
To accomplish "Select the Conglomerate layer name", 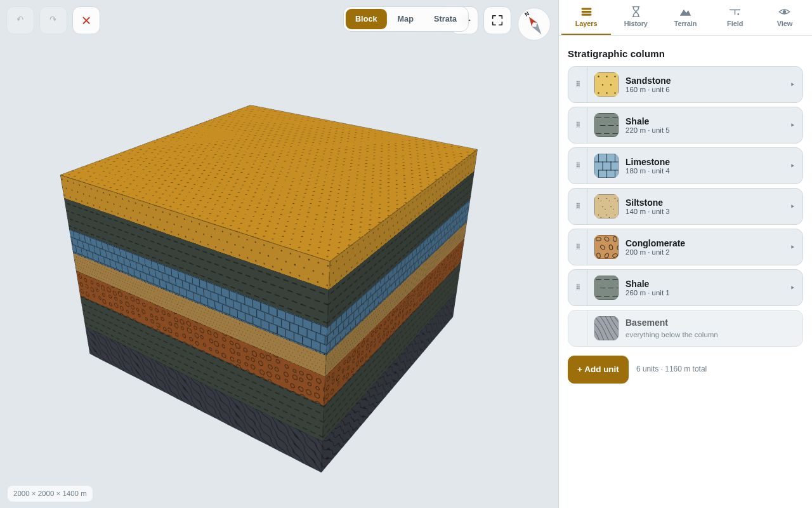I will pos(655,243).
